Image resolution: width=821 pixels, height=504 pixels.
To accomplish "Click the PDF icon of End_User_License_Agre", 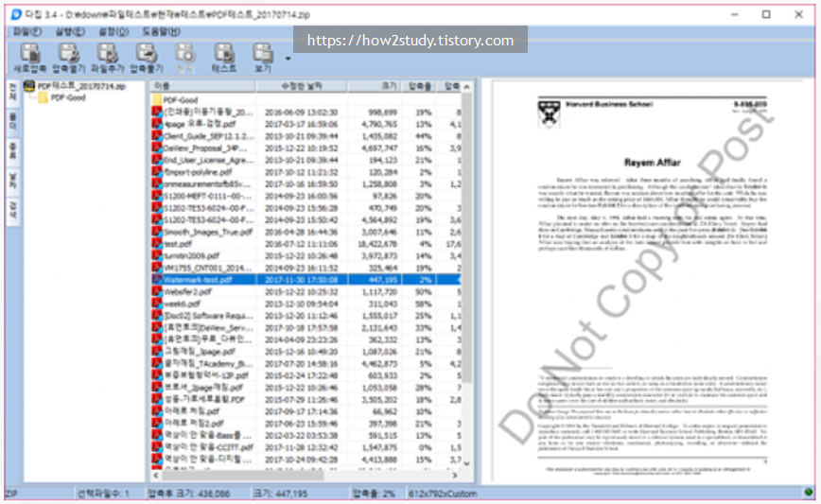I will 157,160.
